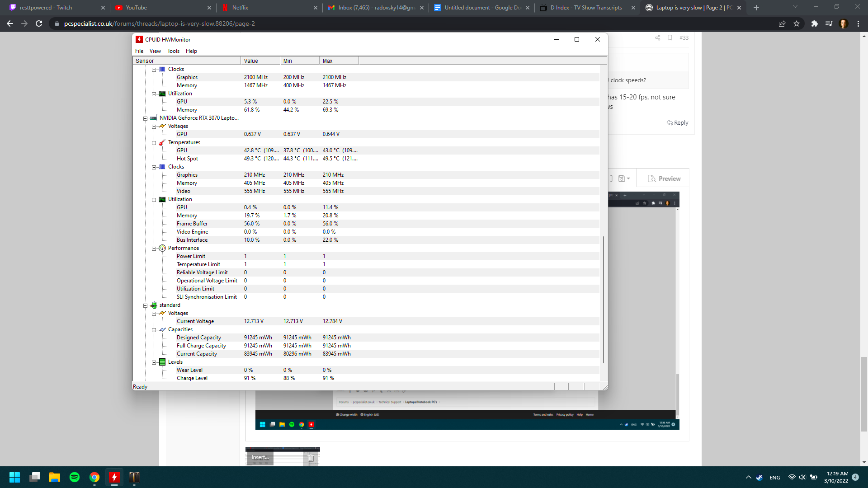Click the taskbar clock and date
Image resolution: width=868 pixels, height=488 pixels.
click(836, 477)
